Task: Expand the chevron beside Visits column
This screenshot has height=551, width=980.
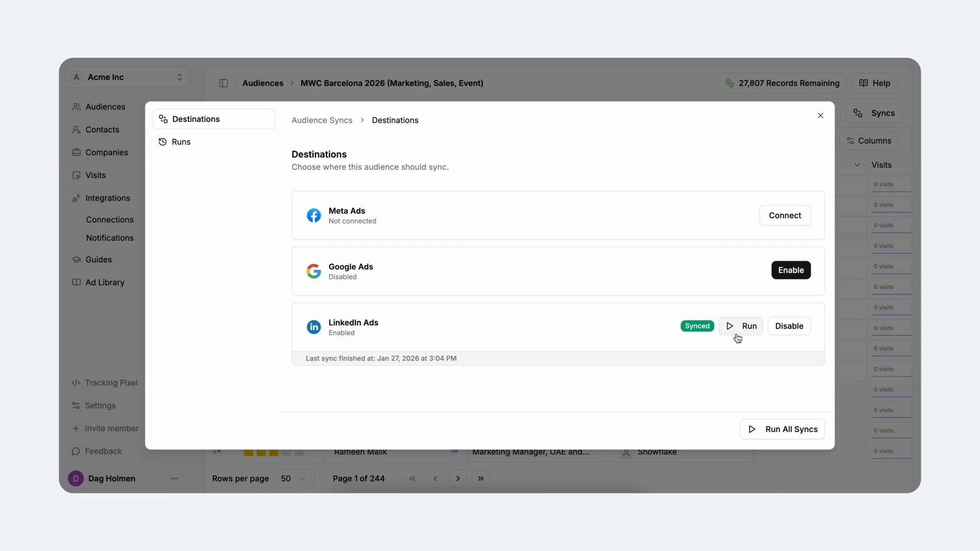Action: [857, 165]
